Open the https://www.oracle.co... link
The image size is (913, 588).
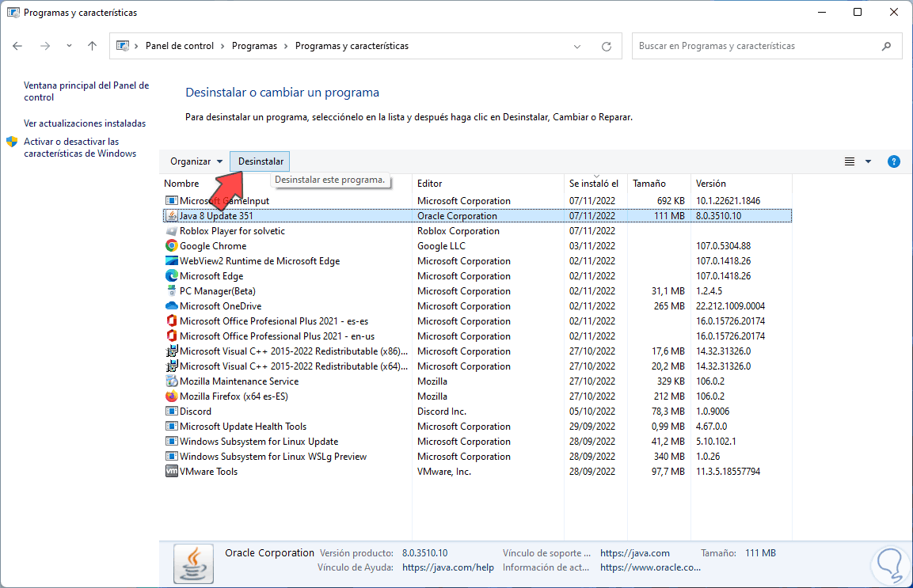[x=650, y=567]
